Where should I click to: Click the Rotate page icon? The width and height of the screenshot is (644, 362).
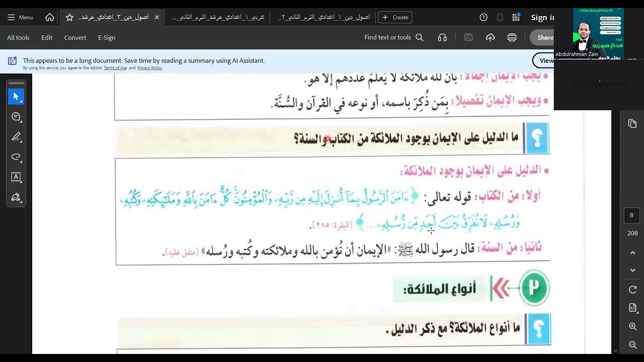[633, 290]
